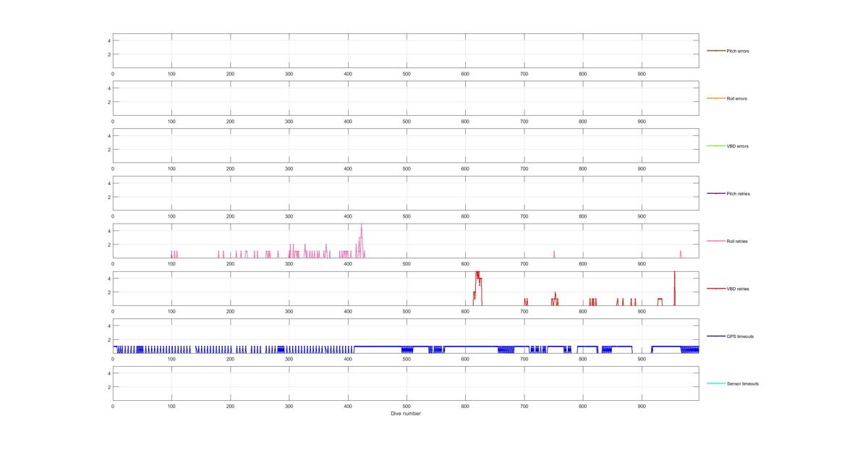Click the Roll retries spike near dive 750
Viewport: 868px width, 450px height.
click(554, 253)
